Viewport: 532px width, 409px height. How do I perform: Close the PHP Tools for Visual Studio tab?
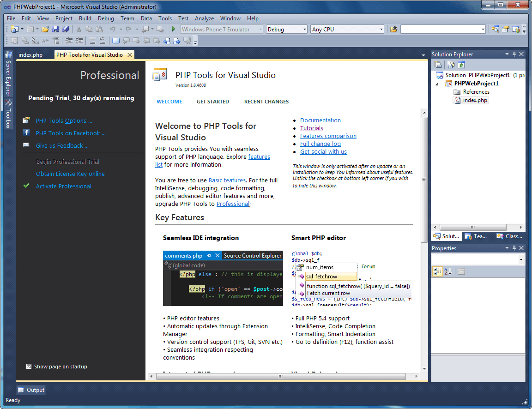point(130,55)
